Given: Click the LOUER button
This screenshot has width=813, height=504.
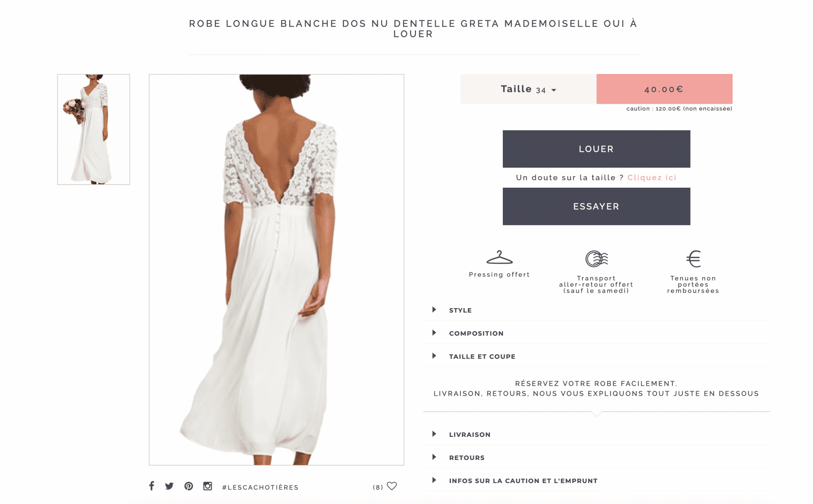Looking at the screenshot, I should point(596,149).
